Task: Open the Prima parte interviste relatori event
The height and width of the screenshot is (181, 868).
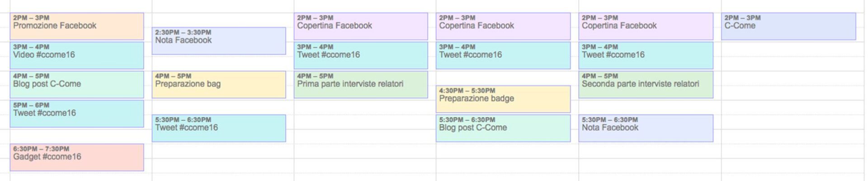Action: [x=361, y=84]
